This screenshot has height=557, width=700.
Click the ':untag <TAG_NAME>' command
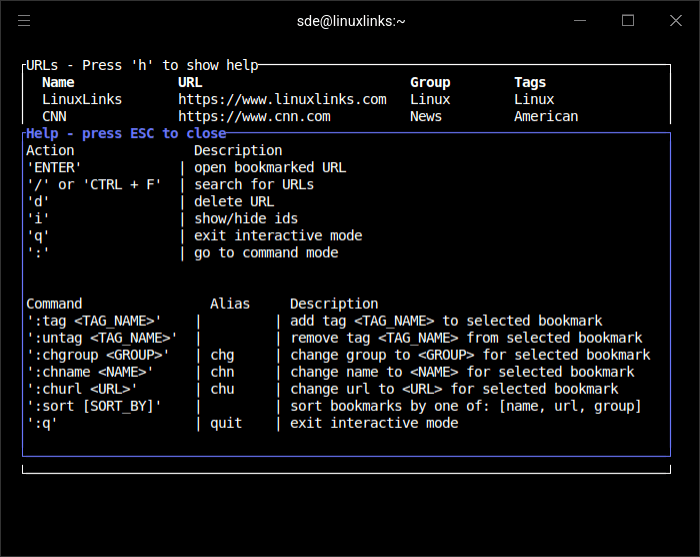(102, 338)
